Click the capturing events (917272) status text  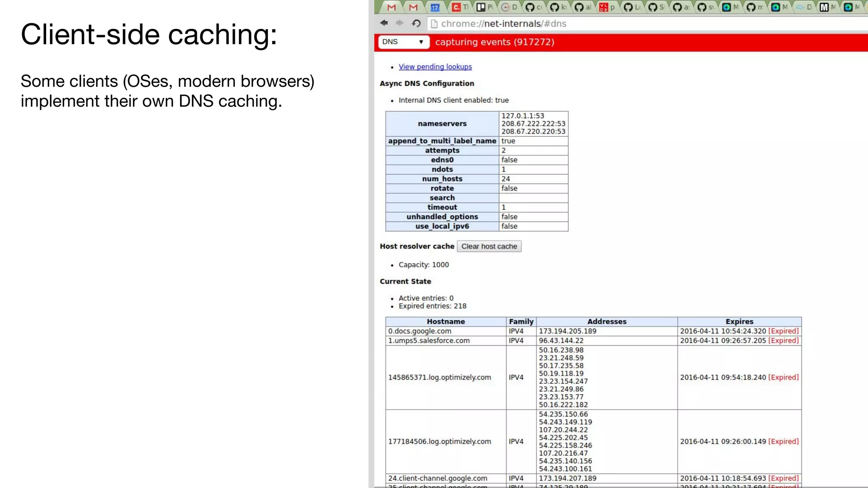click(x=495, y=42)
